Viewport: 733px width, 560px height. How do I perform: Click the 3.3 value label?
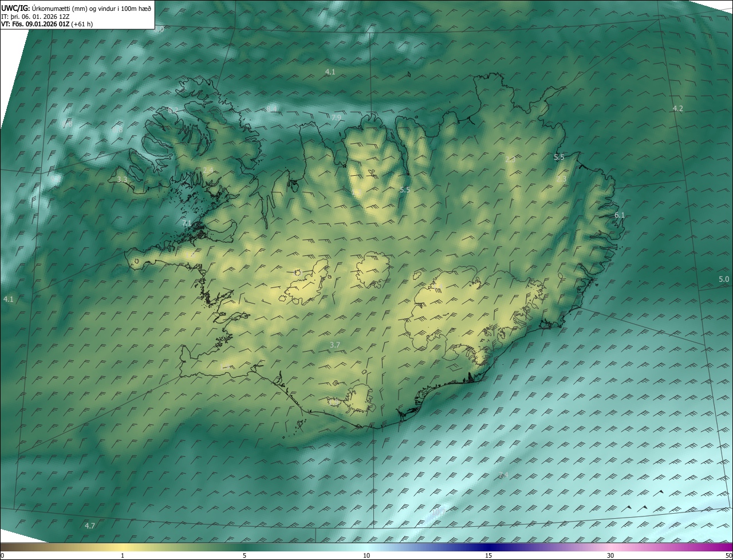tap(122, 180)
